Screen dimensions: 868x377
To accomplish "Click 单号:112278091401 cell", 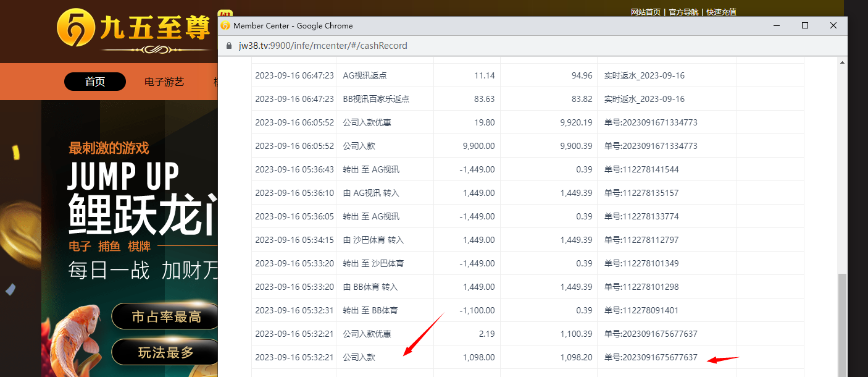I will click(667, 310).
